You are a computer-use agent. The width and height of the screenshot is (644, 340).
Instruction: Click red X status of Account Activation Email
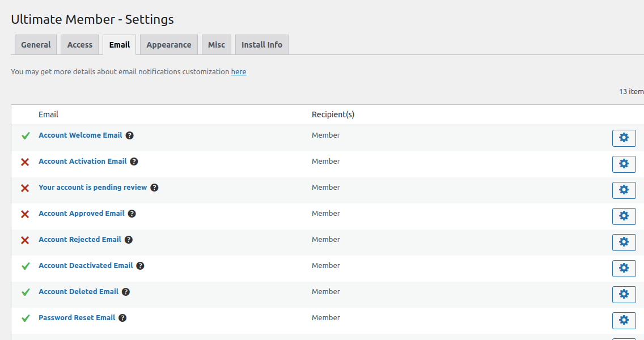[25, 162]
